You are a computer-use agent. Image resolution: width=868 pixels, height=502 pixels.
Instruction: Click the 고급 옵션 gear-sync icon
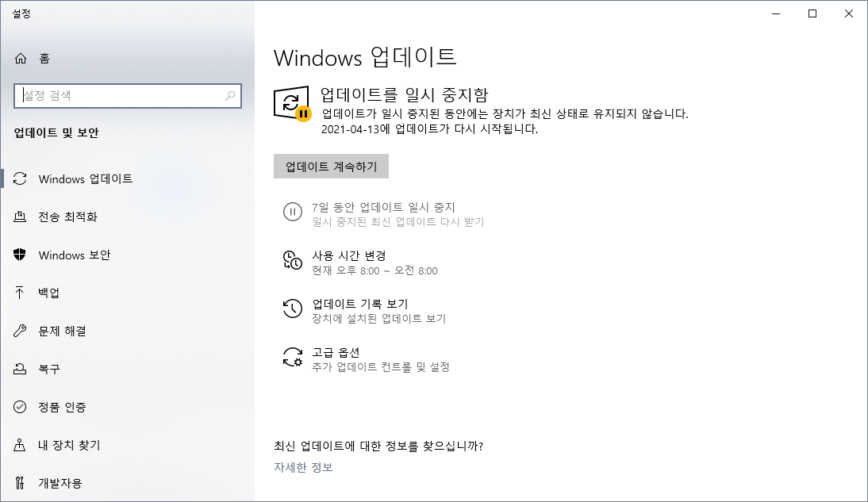coord(292,357)
